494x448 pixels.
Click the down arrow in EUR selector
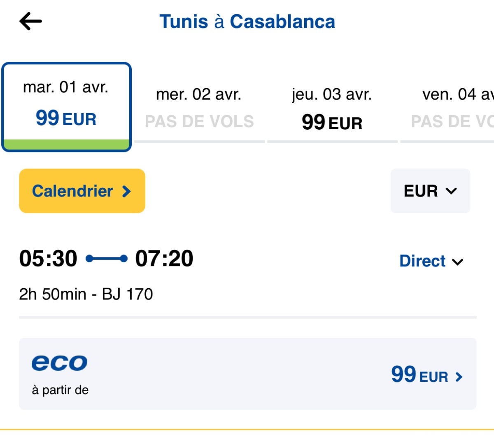[x=452, y=191]
